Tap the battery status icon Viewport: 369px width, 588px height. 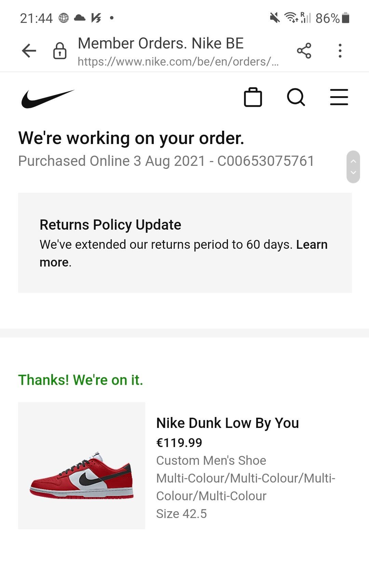(345, 18)
